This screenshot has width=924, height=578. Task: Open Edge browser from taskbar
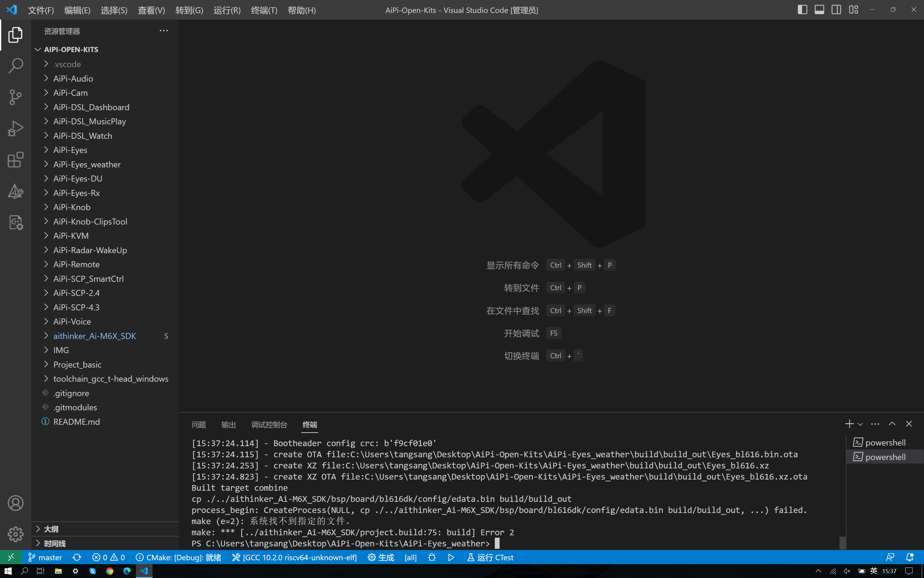[127, 571]
